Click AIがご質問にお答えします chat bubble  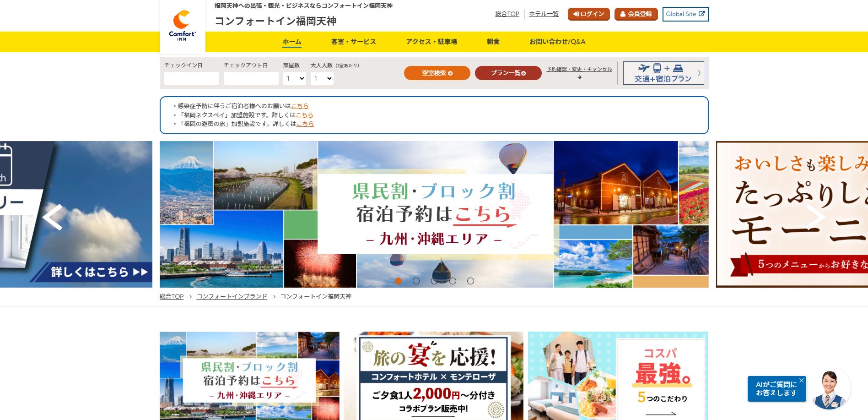click(776, 389)
